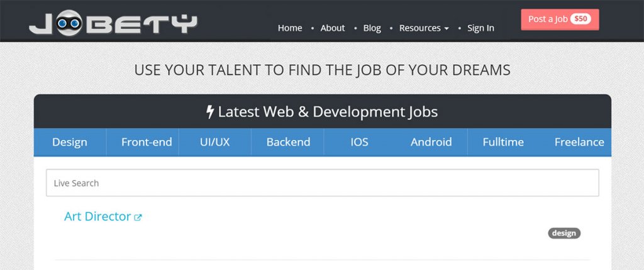Expand the Resources dropdown arrow

tap(447, 29)
